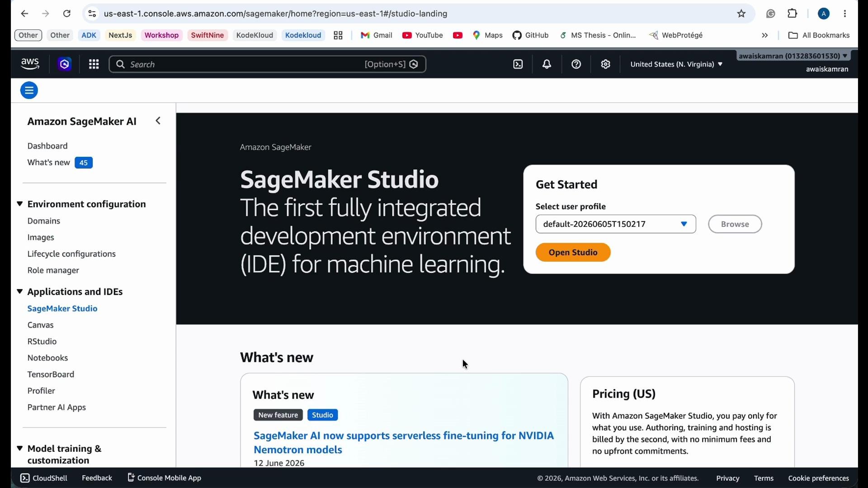Click the browser back arrow
The image size is (868, 488).
tap(25, 14)
